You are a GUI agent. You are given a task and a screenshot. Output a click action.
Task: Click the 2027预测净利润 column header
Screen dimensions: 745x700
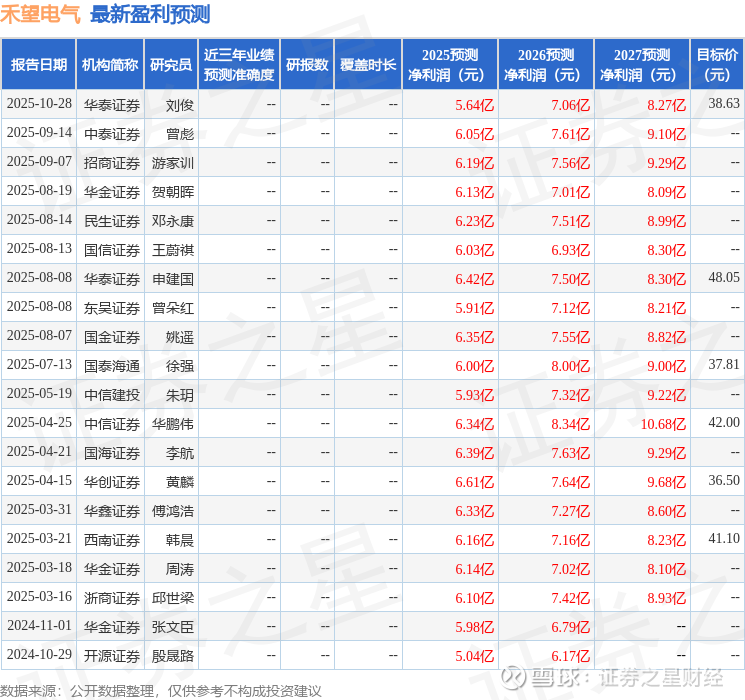pos(642,65)
